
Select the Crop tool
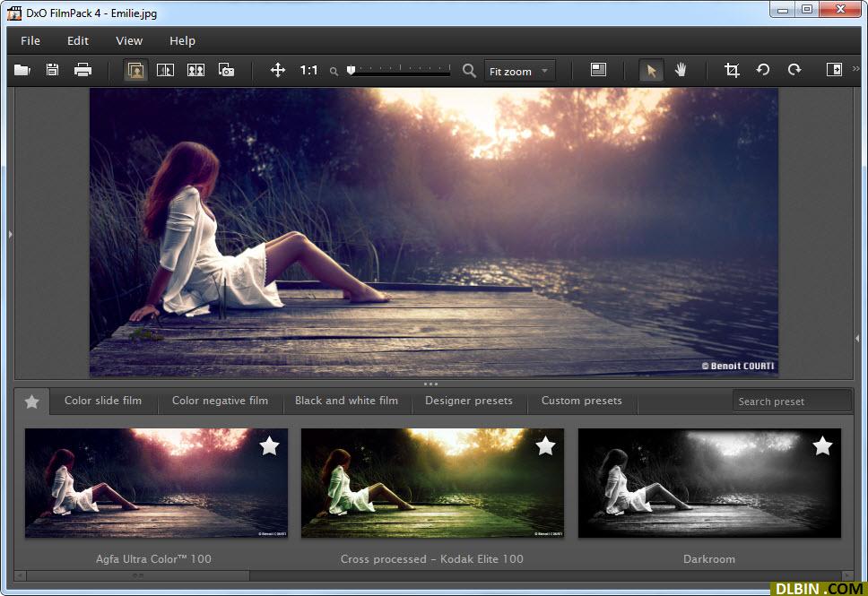coord(732,70)
